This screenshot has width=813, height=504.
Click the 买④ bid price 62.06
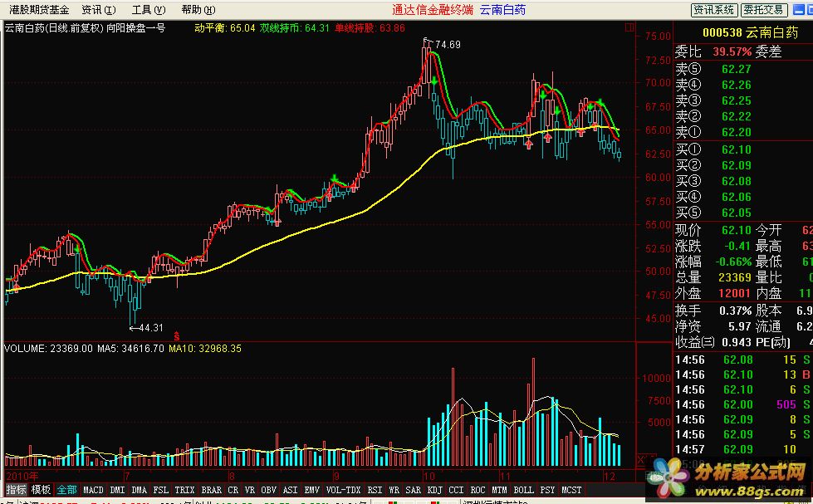click(x=737, y=197)
